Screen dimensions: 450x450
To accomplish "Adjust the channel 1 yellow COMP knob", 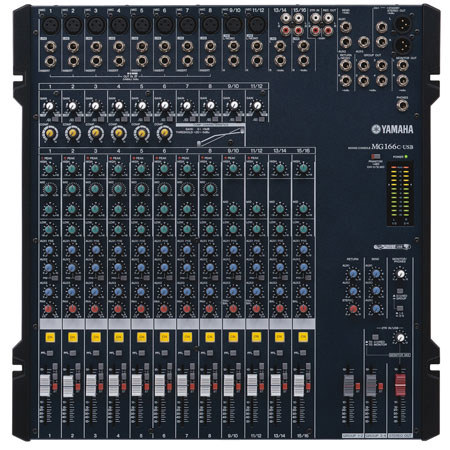I will tap(49, 134).
